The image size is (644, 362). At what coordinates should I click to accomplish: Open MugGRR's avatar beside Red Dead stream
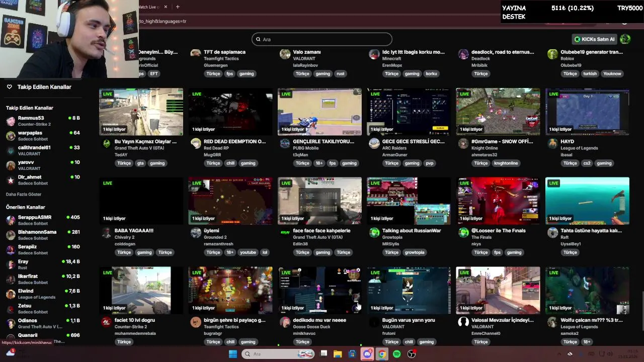[196, 143]
